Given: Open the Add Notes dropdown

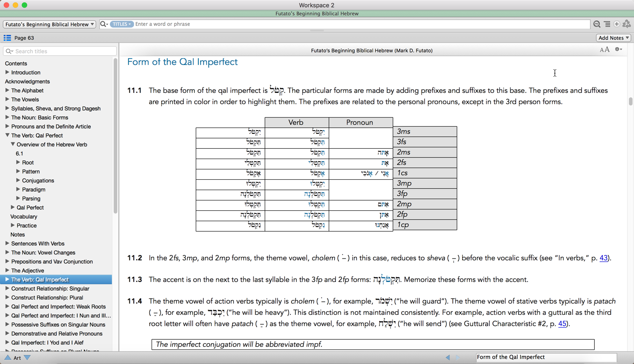Looking at the screenshot, I should tap(613, 38).
